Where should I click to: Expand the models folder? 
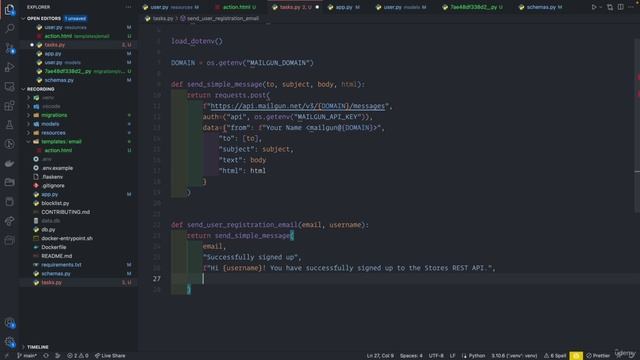[50, 124]
